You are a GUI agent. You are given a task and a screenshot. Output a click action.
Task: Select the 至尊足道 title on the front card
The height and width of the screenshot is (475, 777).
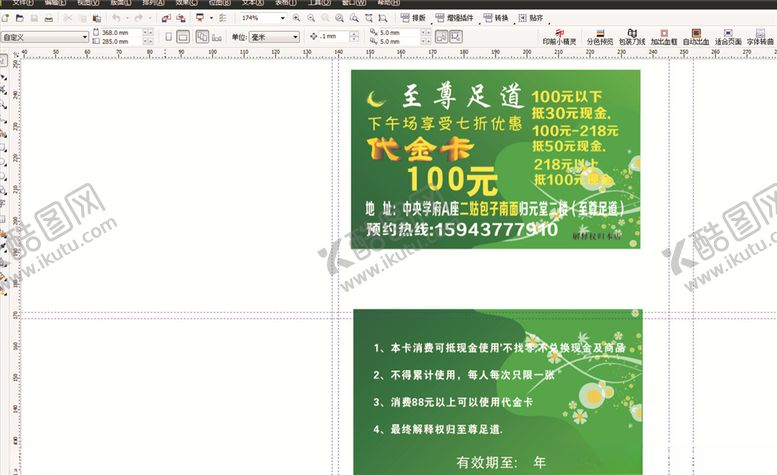(x=462, y=96)
